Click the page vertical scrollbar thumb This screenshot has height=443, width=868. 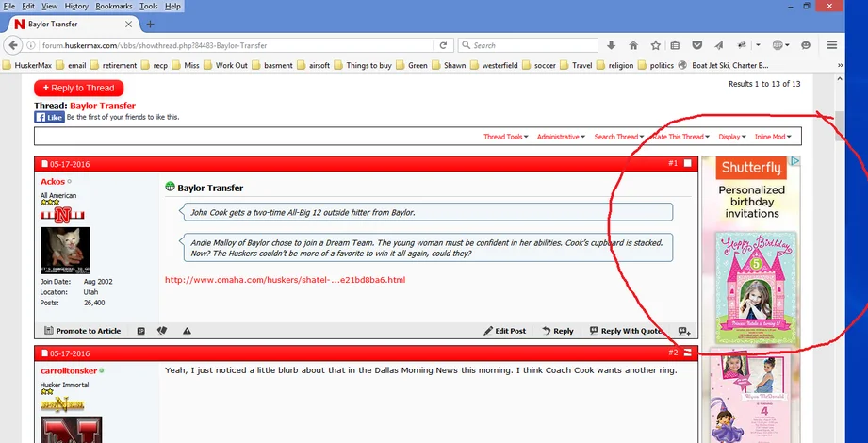click(x=839, y=125)
